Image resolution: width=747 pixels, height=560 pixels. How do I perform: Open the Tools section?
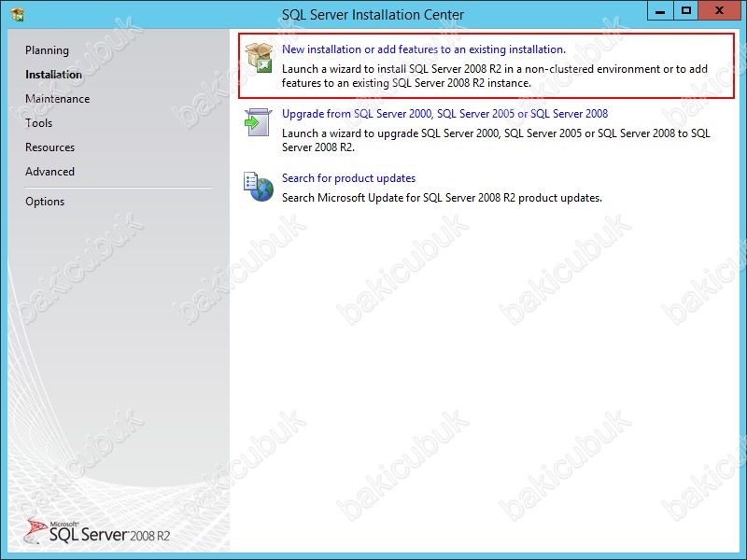click(x=39, y=123)
